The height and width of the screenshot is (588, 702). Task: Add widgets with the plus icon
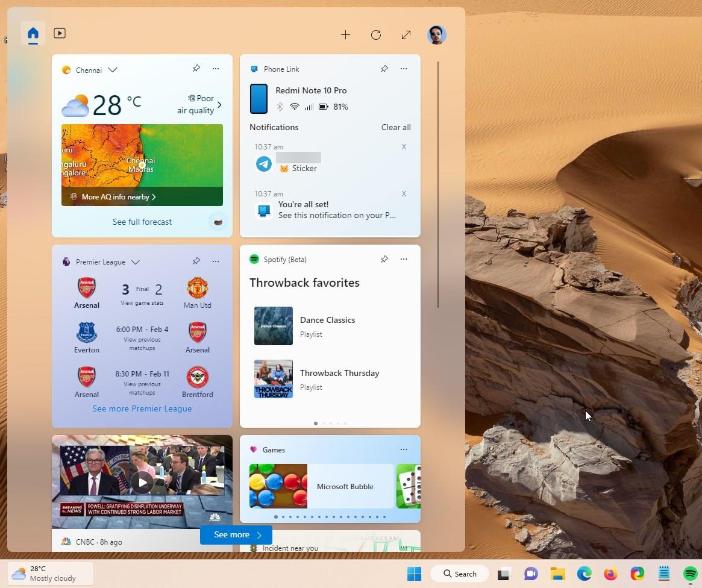click(x=345, y=35)
